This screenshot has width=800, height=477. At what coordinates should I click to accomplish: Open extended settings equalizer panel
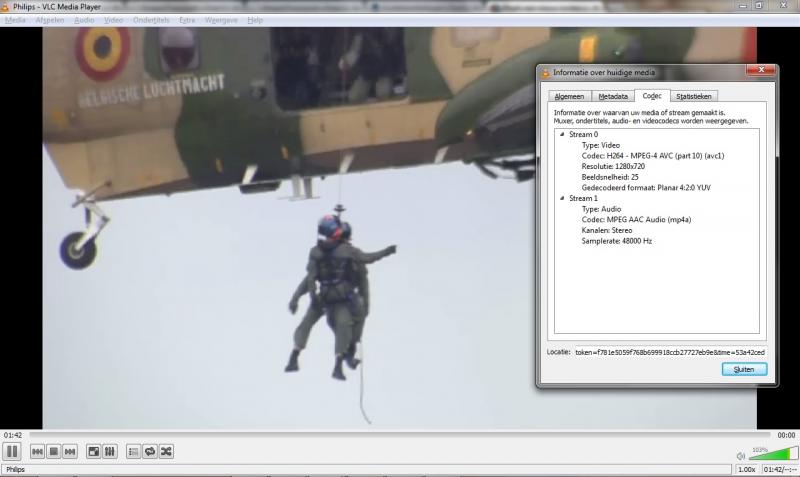pyautogui.click(x=110, y=452)
